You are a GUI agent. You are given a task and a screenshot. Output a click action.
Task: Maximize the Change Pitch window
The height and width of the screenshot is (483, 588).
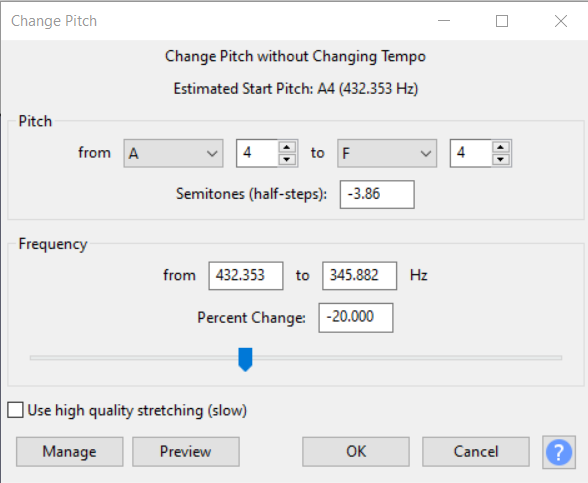502,21
